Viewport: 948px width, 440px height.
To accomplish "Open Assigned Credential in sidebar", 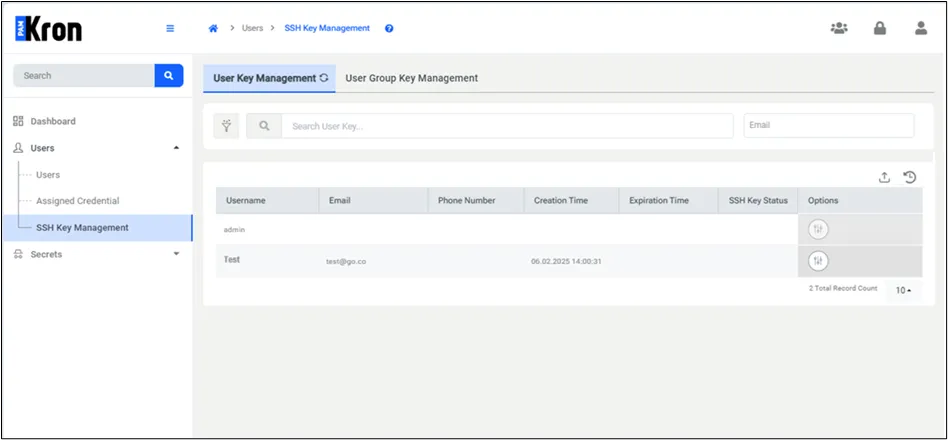I will pyautogui.click(x=77, y=201).
